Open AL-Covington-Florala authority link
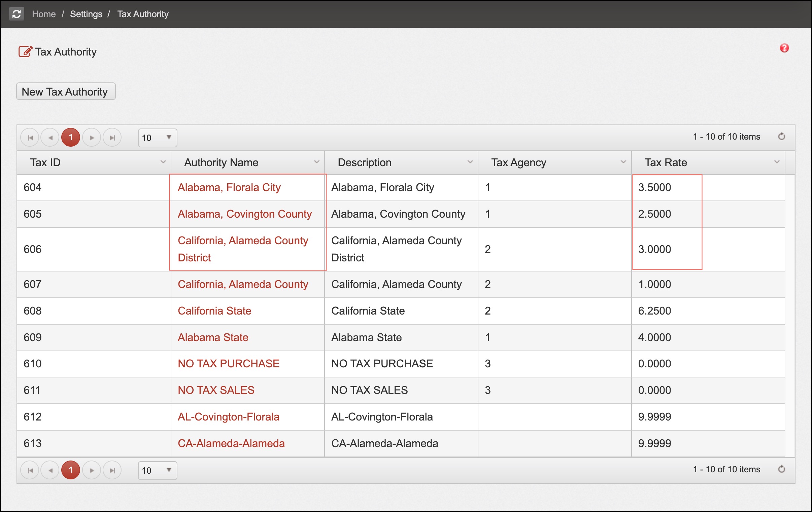Screen dimensions: 812x512 [229, 417]
